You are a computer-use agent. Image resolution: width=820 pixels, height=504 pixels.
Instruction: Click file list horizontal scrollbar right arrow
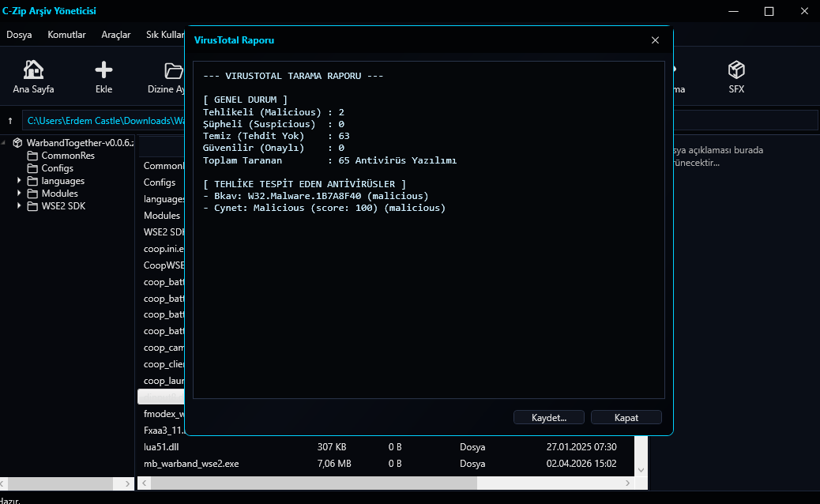pos(627,483)
